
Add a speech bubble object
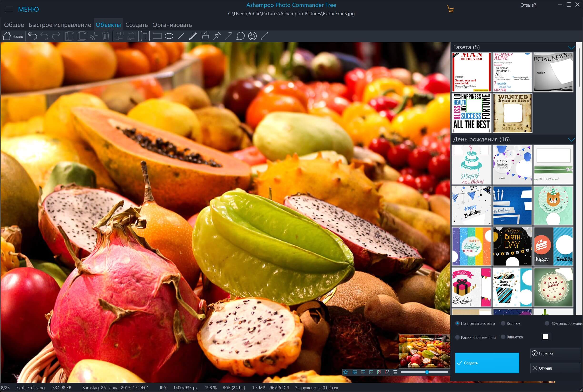point(241,36)
